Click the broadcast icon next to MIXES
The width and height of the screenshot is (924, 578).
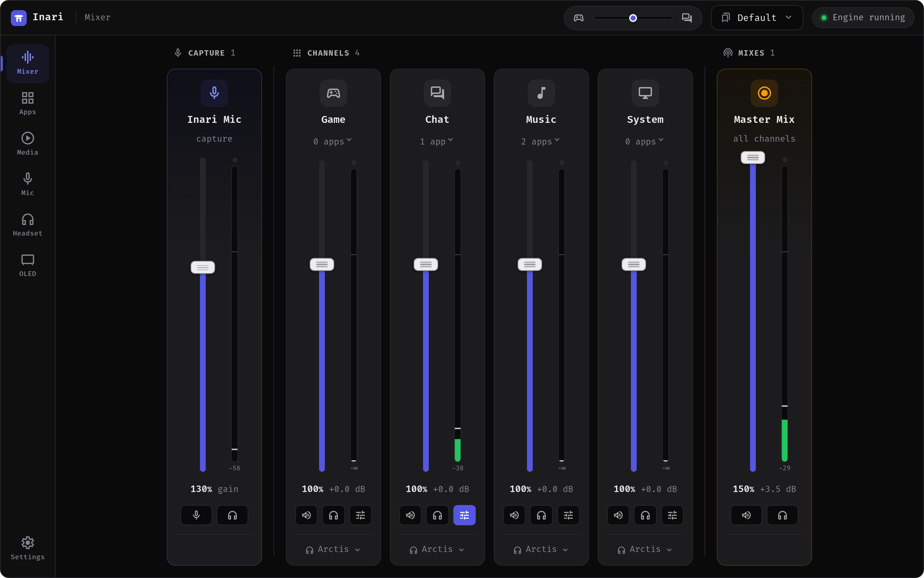(728, 53)
